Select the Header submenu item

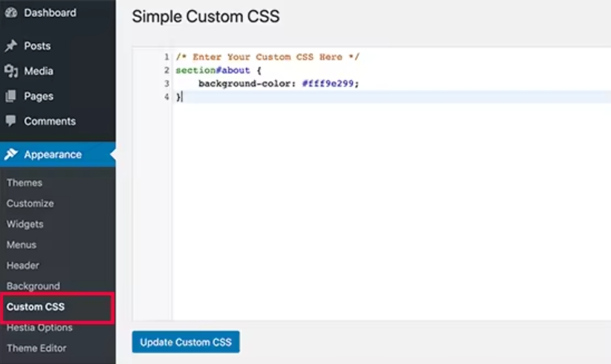pyautogui.click(x=23, y=265)
